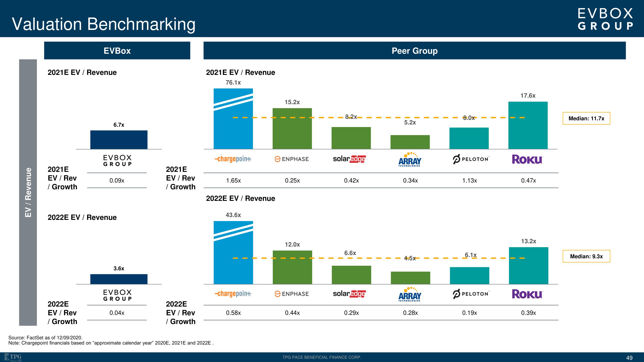This screenshot has width=644, height=362.
Task: Click the 8.0x Peloton value
Action: [469, 118]
